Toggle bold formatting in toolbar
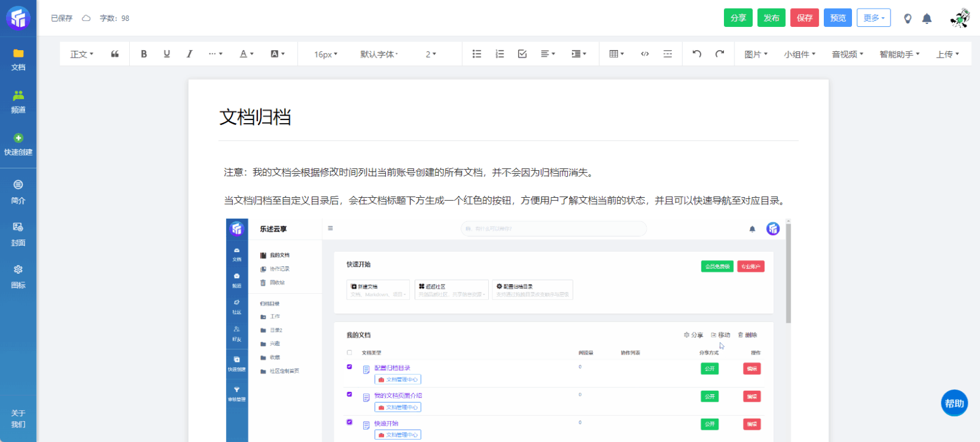The width and height of the screenshot is (980, 442). [144, 54]
